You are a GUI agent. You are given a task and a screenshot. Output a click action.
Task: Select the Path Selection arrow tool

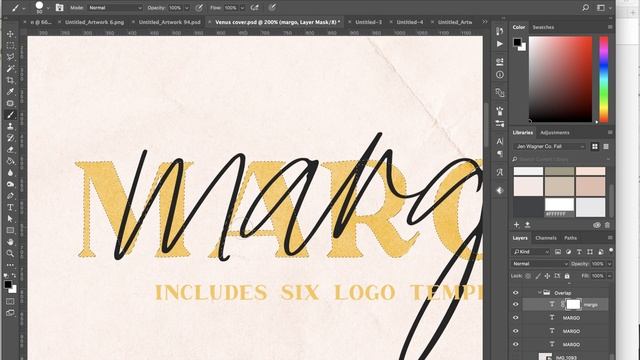pyautogui.click(x=10, y=219)
